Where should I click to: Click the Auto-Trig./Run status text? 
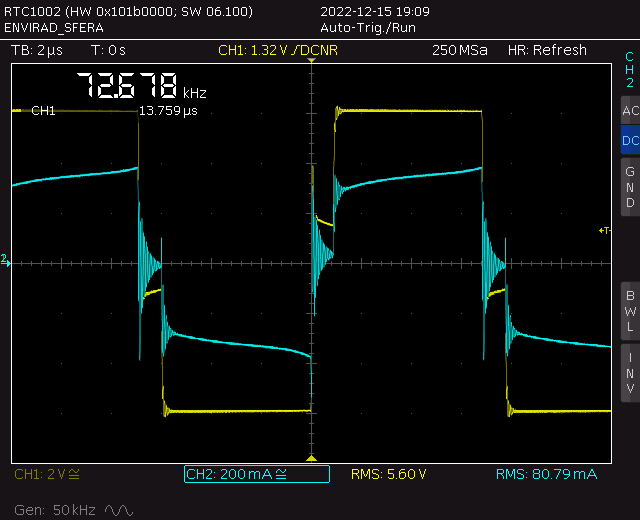(x=368, y=28)
